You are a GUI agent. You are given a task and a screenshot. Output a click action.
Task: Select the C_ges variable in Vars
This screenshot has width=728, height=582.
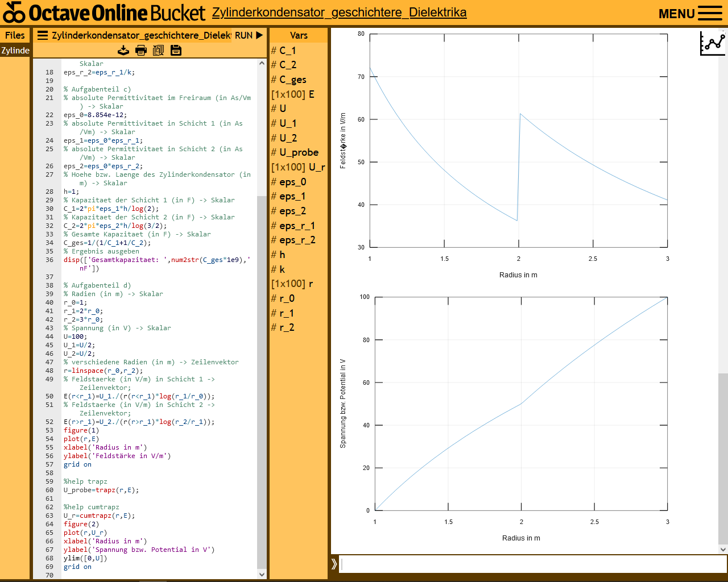coord(292,80)
